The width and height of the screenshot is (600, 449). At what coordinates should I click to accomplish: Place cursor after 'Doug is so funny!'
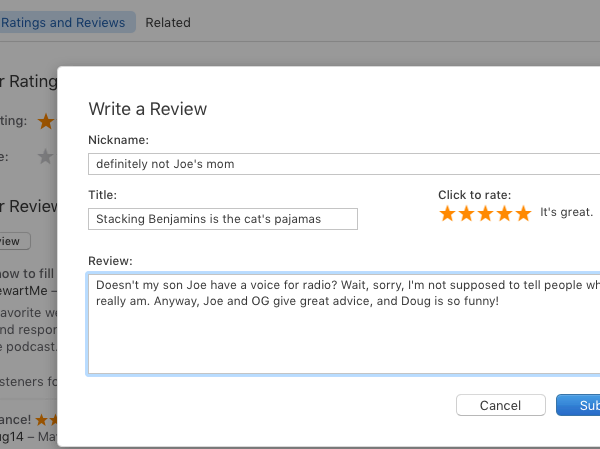coord(500,301)
